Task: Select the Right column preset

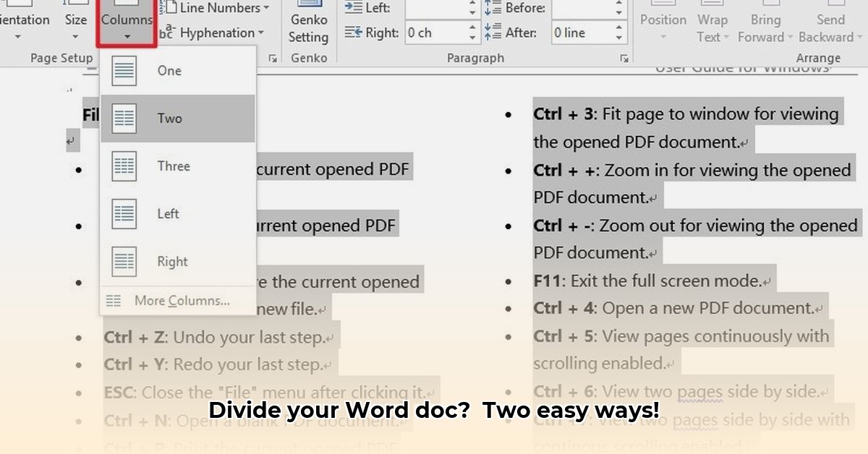Action: (178, 262)
